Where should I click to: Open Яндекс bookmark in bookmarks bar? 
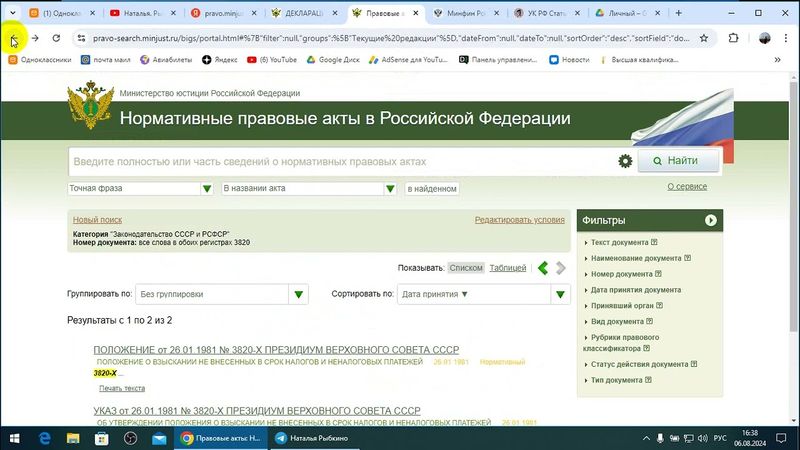[x=220, y=60]
